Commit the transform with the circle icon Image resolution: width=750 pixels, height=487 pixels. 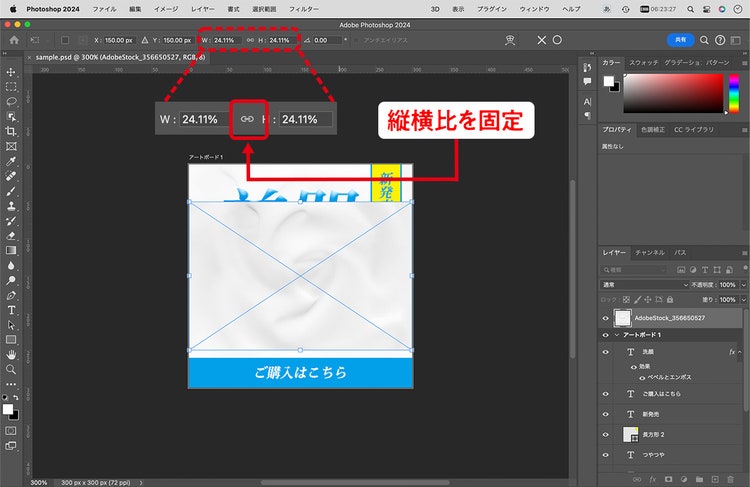tap(557, 40)
